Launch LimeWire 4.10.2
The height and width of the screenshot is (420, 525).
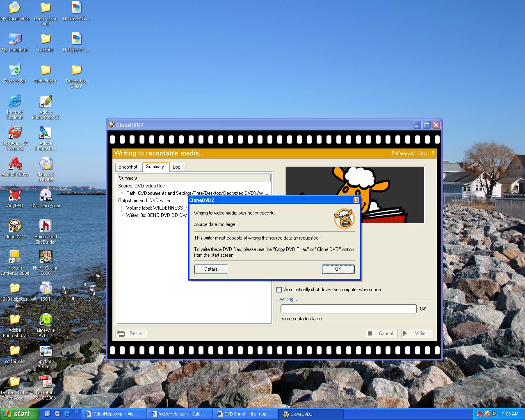pos(46,325)
